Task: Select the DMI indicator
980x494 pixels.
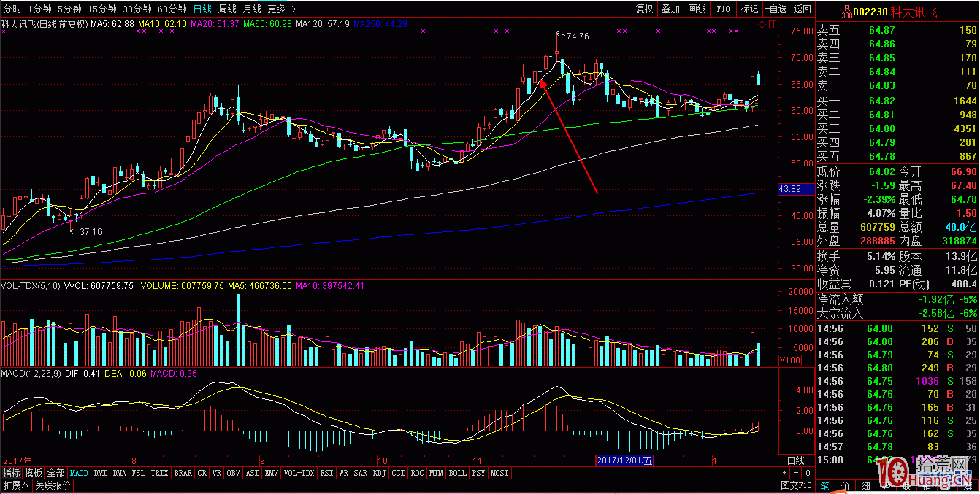Action: (x=100, y=473)
